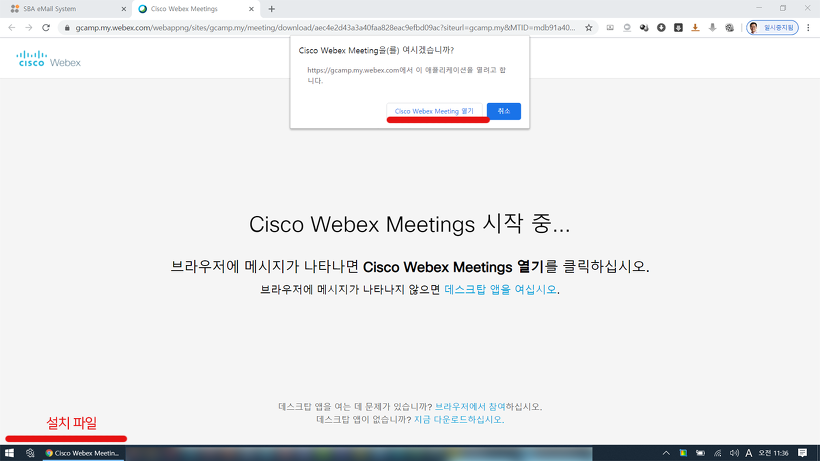Screen dimensions: 820x461
Task: Open network Wi-Fi tray icon
Action: [718, 453]
